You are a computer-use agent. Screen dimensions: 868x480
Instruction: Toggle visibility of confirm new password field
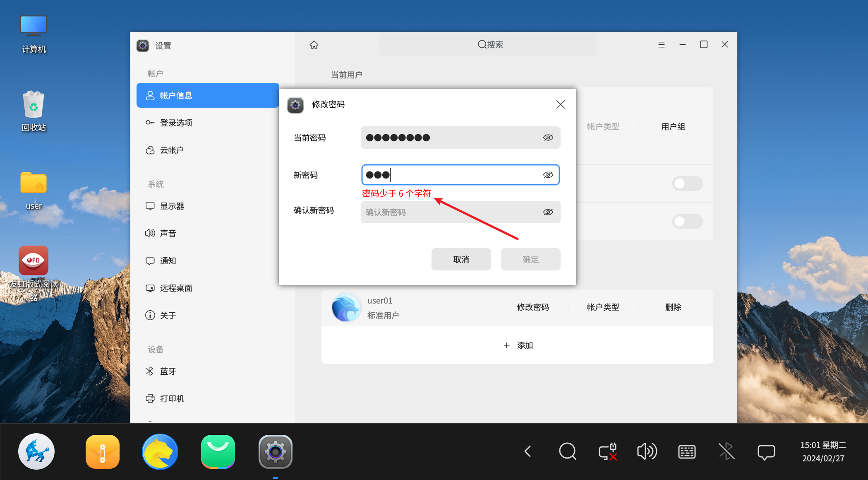click(548, 212)
